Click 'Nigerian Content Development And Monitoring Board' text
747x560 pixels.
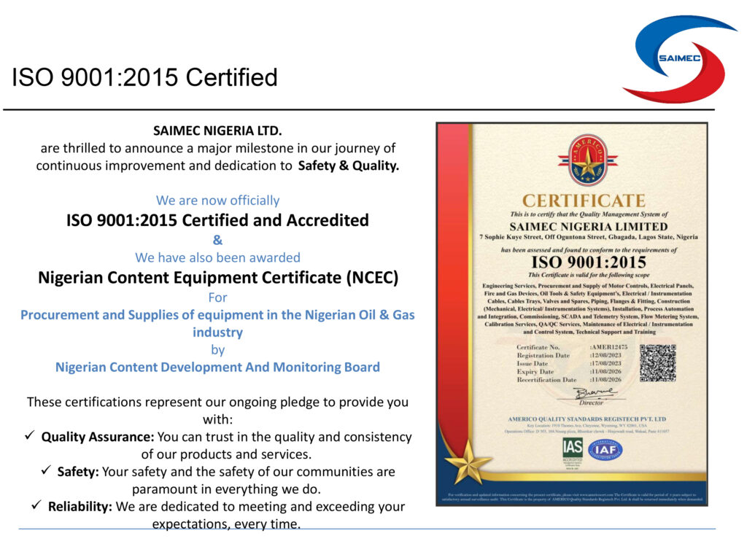tap(217, 367)
